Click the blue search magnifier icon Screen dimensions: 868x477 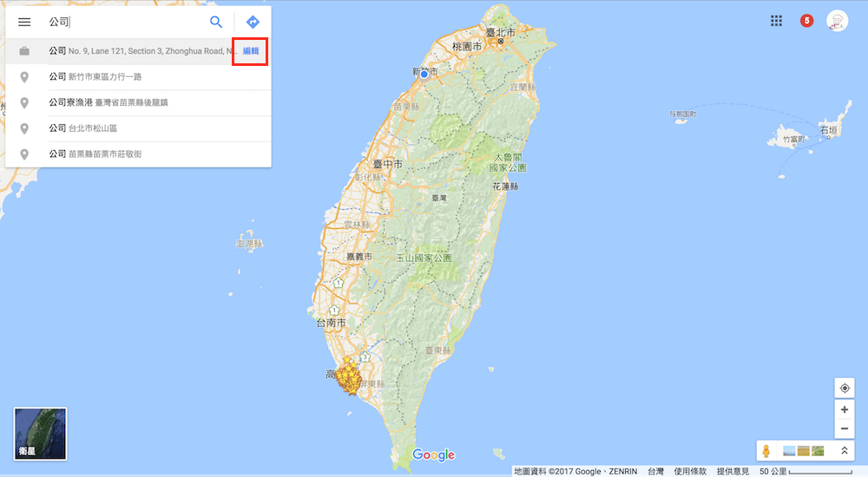[216, 23]
